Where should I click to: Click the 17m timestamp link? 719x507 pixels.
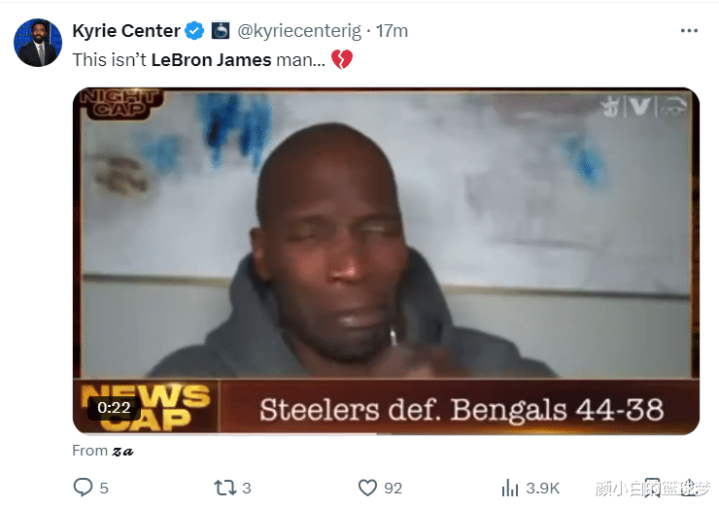(x=392, y=31)
